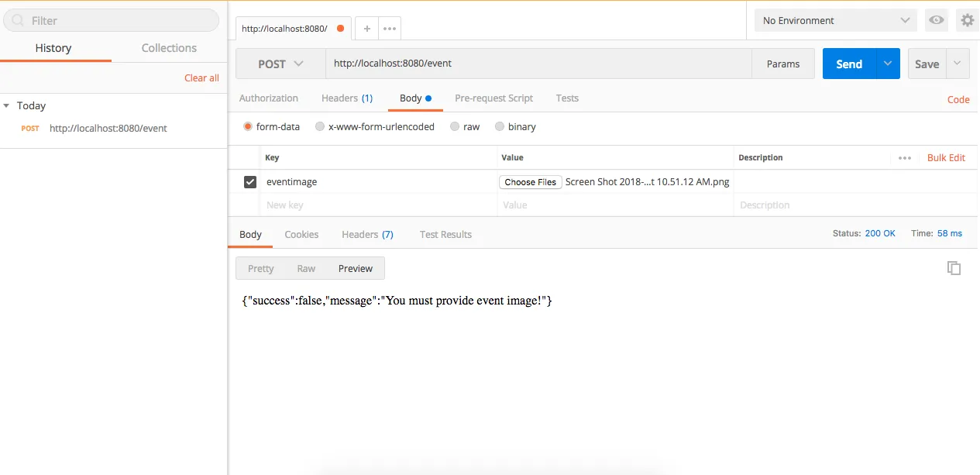Click the request URL field
This screenshot has height=475, width=980.
pyautogui.click(x=538, y=64)
